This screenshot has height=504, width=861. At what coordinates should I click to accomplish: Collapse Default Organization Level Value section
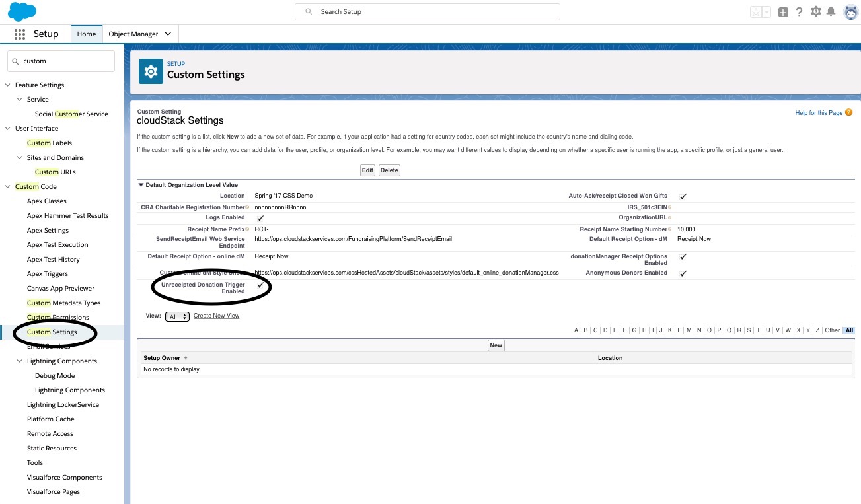pos(141,185)
